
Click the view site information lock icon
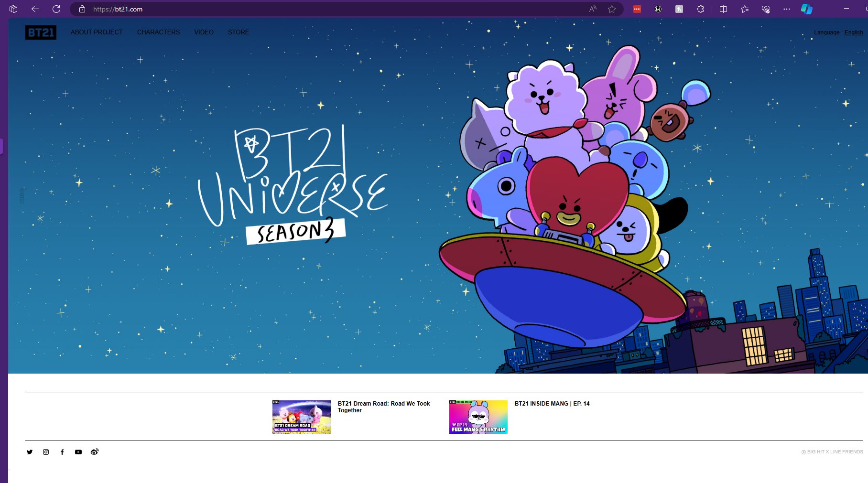click(81, 9)
